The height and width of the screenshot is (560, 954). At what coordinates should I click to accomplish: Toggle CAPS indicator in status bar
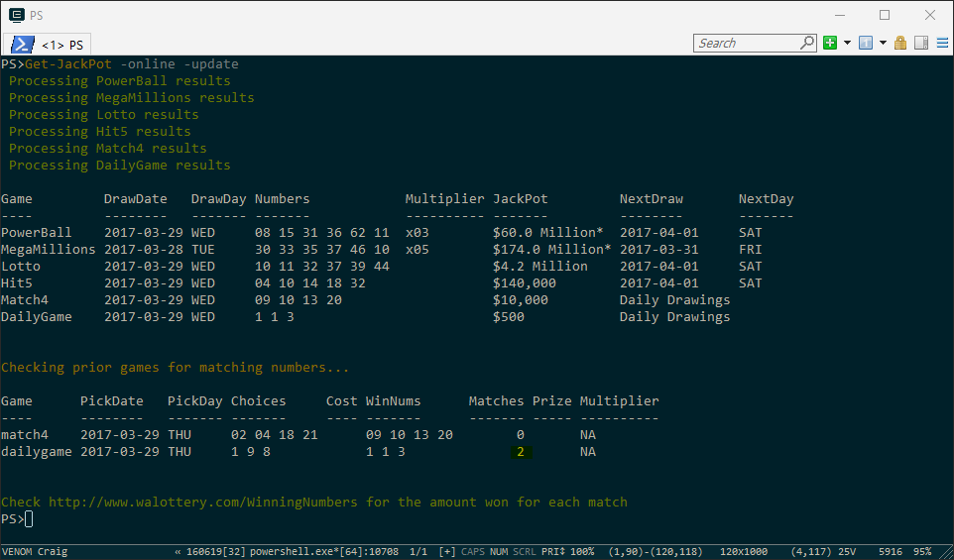coord(474,552)
